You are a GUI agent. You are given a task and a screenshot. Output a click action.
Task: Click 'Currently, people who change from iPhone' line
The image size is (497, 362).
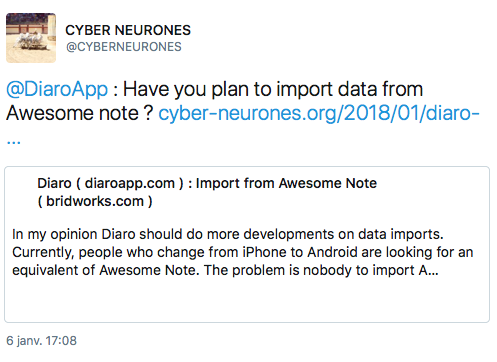pyautogui.click(x=150, y=252)
